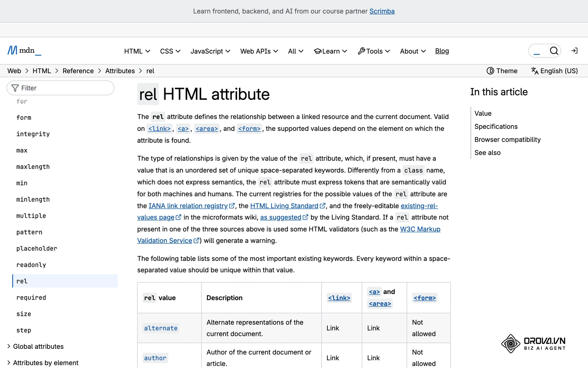This screenshot has width=588, height=368.
Task: Expand the JavaScript navigation menu
Action: pos(210,51)
